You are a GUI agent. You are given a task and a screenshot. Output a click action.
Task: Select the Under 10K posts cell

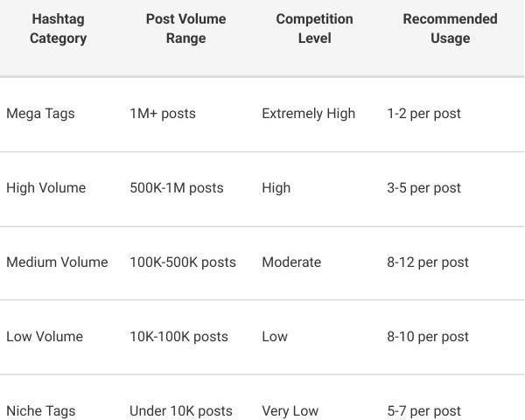181,411
